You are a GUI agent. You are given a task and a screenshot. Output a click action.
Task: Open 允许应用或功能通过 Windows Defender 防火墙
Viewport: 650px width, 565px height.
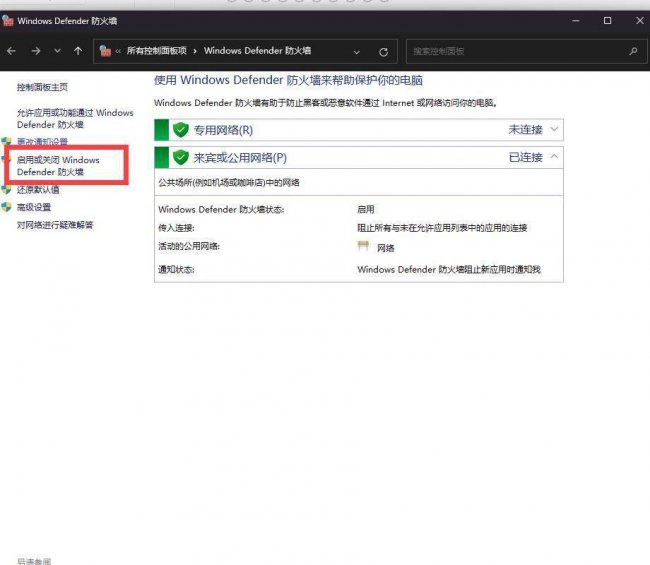[x=75, y=119]
